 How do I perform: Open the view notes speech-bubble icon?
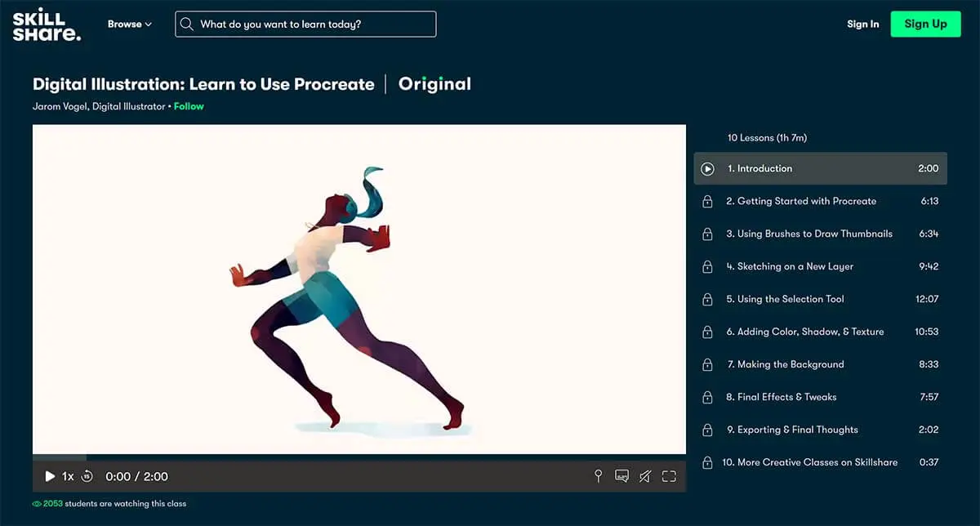pyautogui.click(x=621, y=476)
